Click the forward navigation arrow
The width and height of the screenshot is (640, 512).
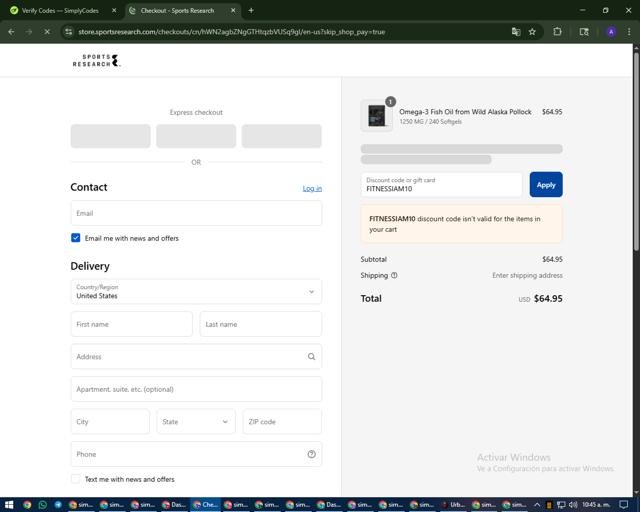click(29, 32)
